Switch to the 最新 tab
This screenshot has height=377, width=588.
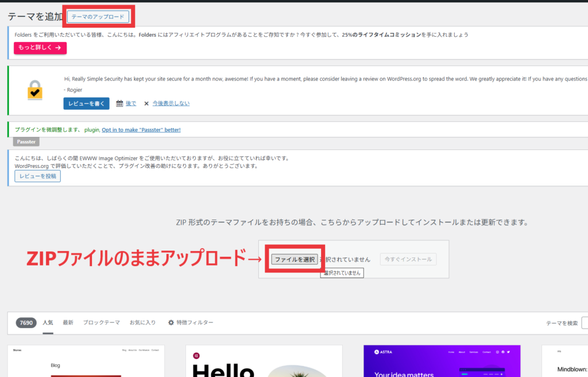(68, 322)
